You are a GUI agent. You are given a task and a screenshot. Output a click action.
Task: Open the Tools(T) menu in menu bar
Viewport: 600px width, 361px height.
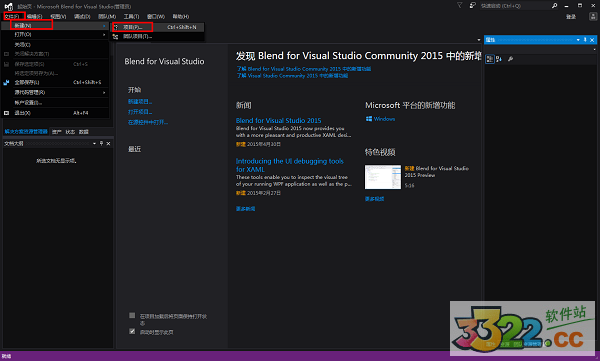(x=131, y=16)
